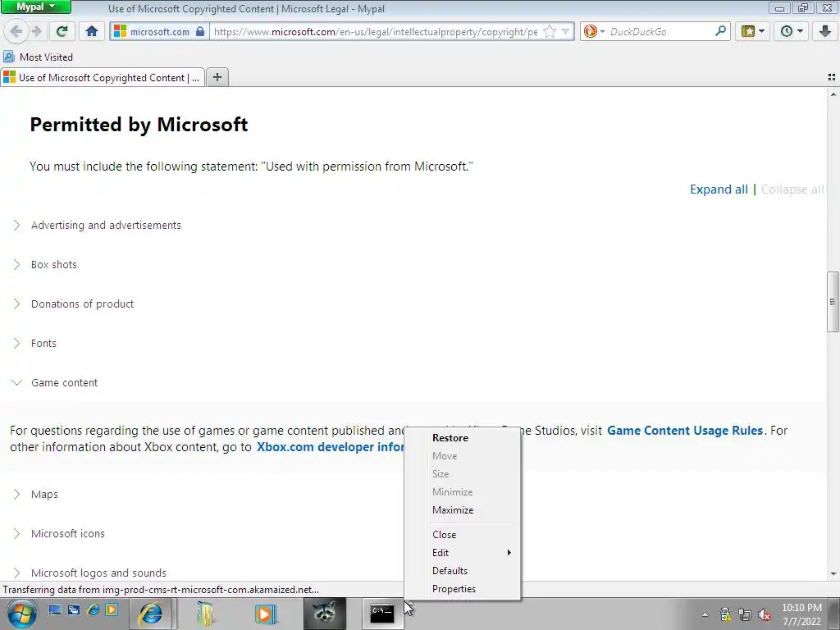Open the downloads arrow button

825,32
